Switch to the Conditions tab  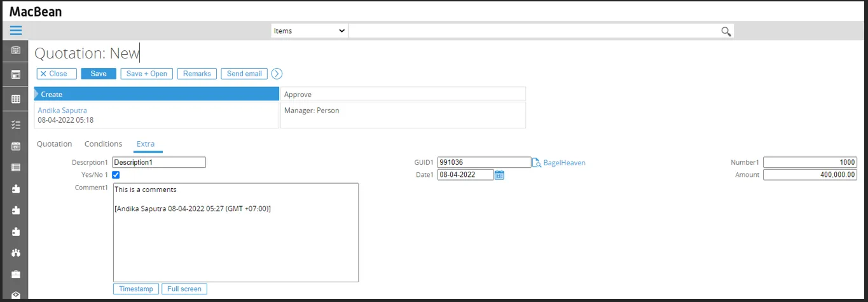click(x=103, y=144)
